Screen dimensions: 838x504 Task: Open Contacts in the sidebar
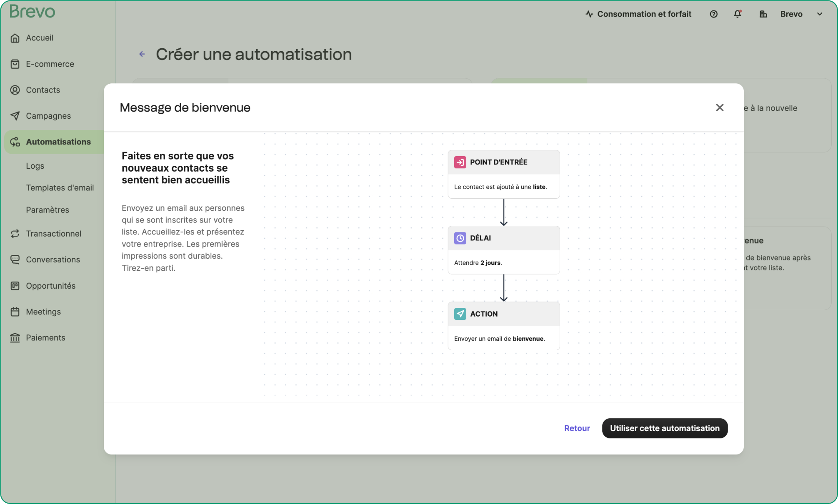[43, 90]
